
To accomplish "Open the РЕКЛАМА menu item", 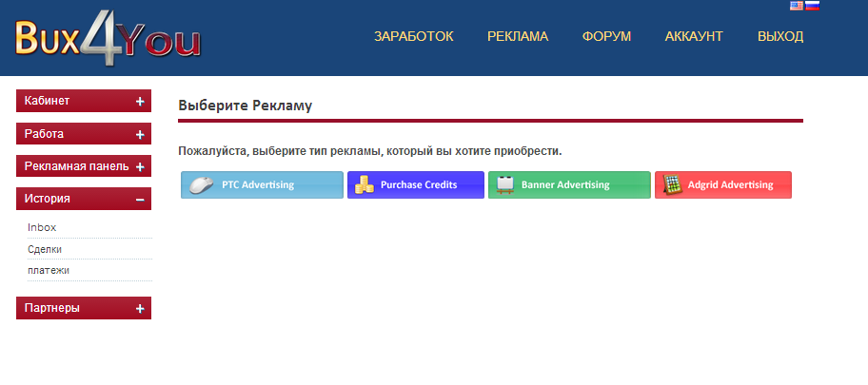I will (518, 36).
